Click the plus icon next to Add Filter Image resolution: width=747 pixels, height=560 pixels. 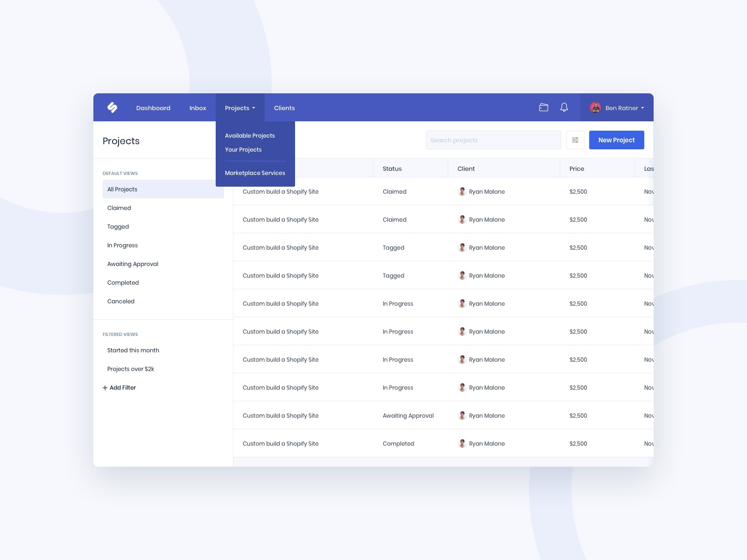(x=105, y=388)
